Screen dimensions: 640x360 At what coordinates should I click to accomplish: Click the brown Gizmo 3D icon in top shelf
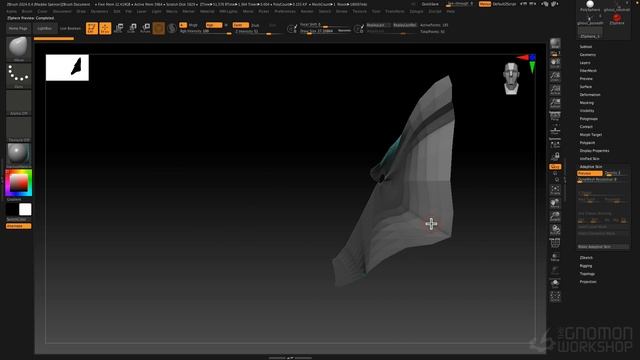[159, 28]
